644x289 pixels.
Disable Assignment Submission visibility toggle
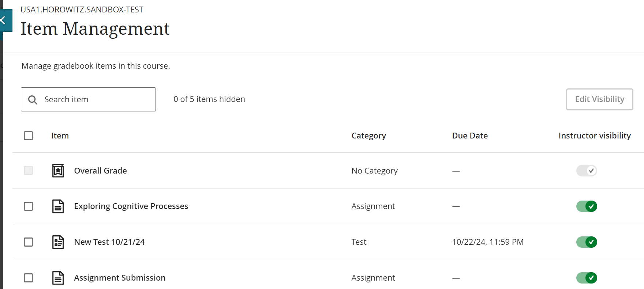click(586, 278)
